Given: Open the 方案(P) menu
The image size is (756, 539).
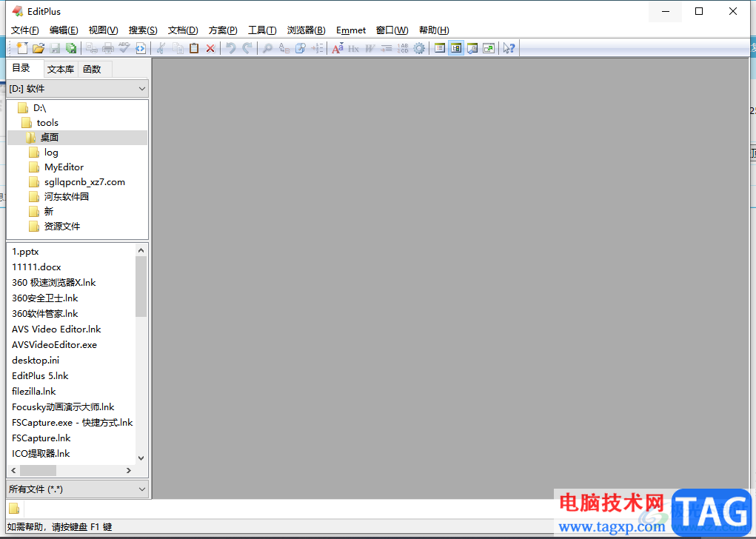Looking at the screenshot, I should pos(223,30).
